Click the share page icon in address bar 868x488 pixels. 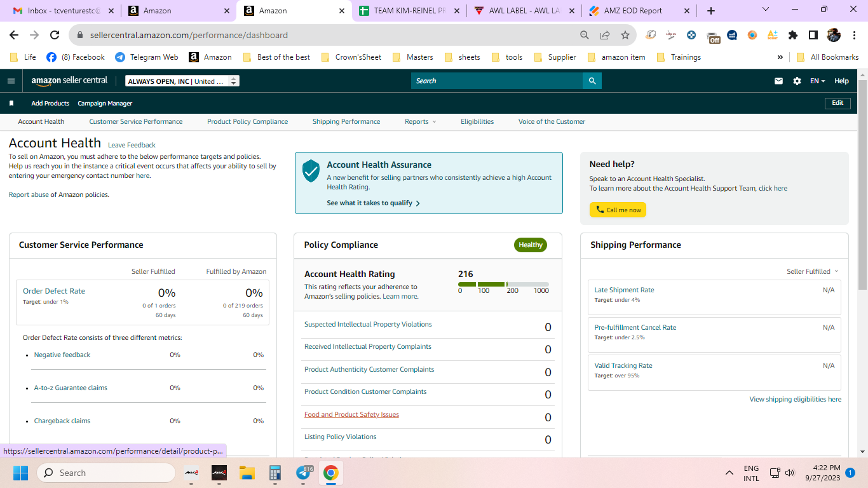tap(605, 35)
